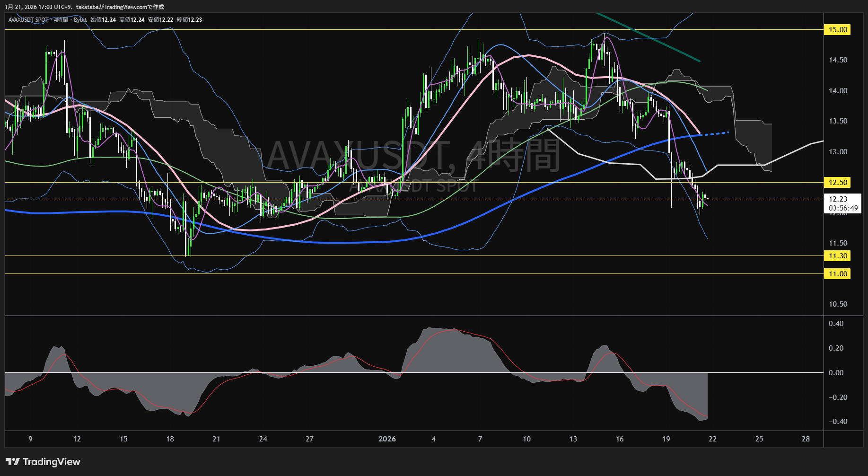Screen dimensions: 868x476
Task: Click the 0.00 level on oscillator scale
Action: coord(836,373)
